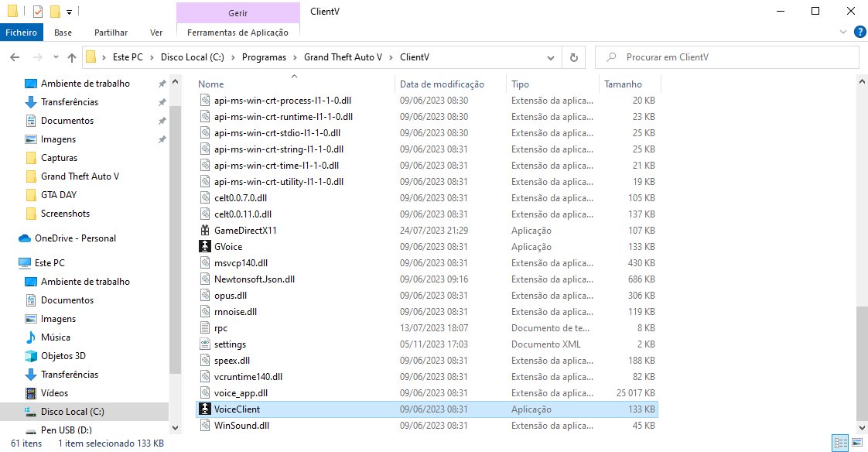Screen dimensions: 868x452
Task: Navigate to Grand Theft Auto V breadcrumb
Action: tap(343, 57)
